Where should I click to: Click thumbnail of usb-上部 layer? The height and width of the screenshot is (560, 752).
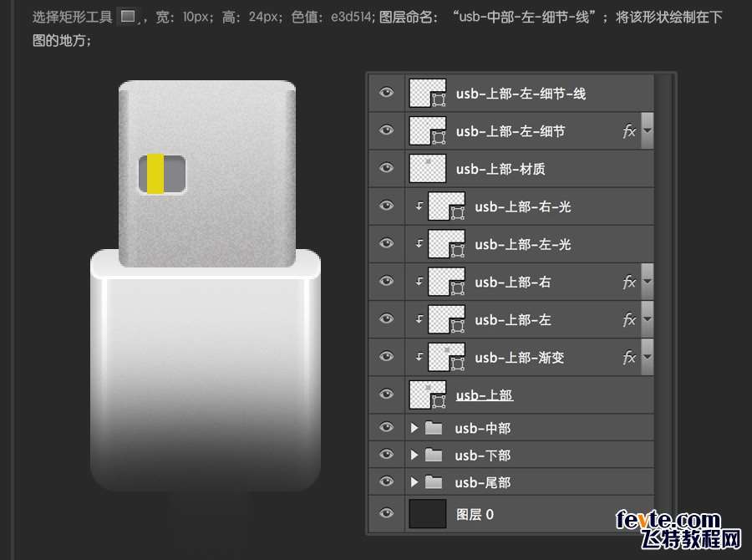[427, 395]
